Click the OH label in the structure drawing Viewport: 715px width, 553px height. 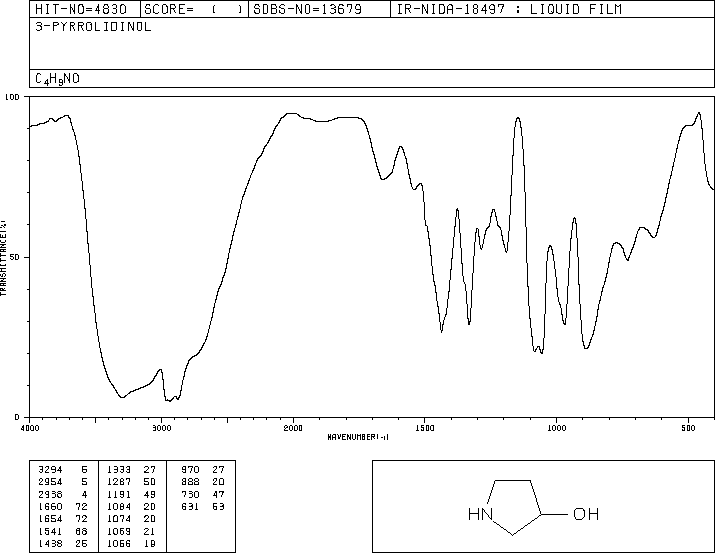(586, 514)
